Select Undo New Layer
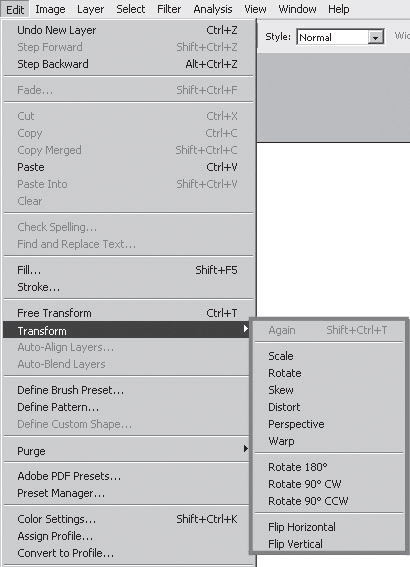 (x=128, y=30)
